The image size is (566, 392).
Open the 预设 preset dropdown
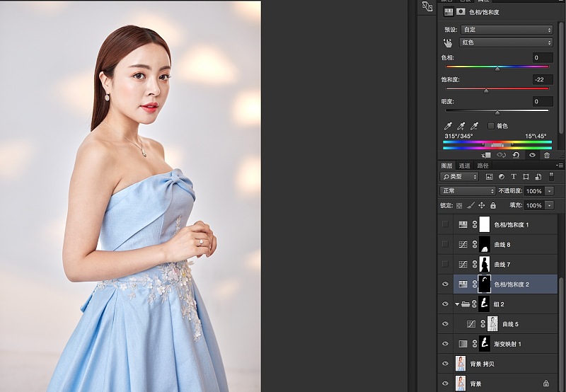(x=507, y=30)
